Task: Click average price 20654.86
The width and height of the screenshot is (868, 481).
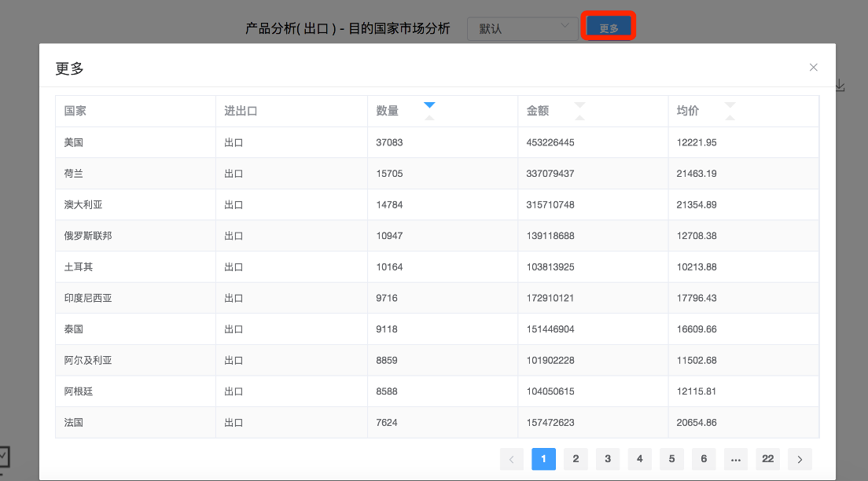Action: (697, 422)
